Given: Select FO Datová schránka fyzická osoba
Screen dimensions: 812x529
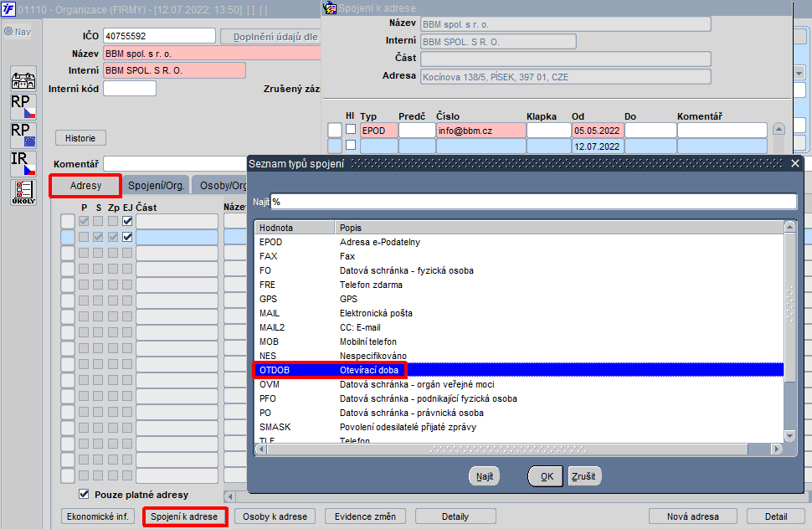Looking at the screenshot, I should (520, 270).
